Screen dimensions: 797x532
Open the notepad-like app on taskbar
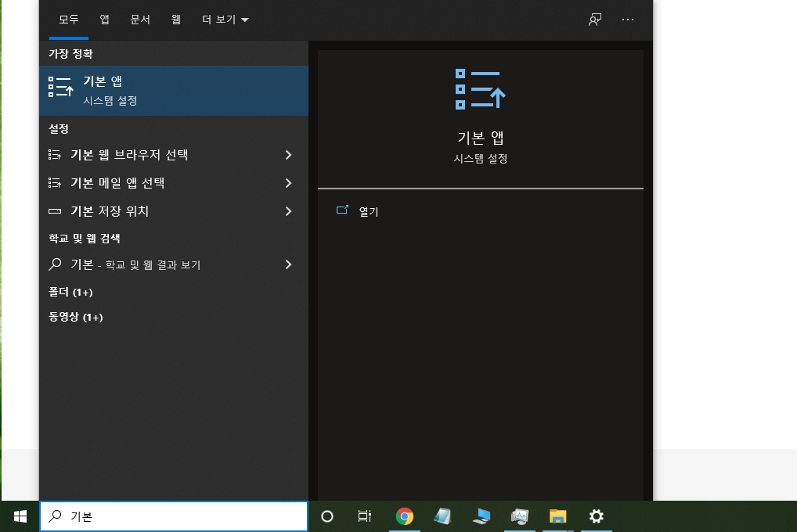[442, 516]
